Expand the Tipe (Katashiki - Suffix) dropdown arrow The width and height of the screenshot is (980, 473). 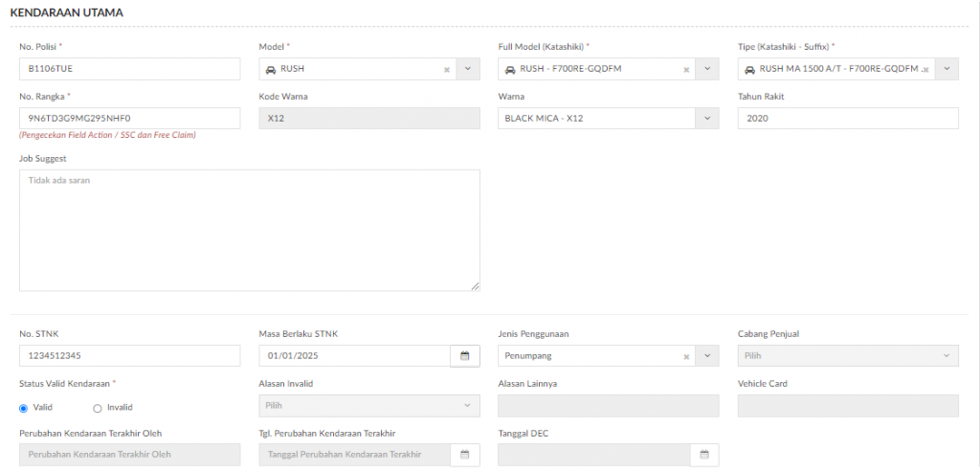point(947,69)
